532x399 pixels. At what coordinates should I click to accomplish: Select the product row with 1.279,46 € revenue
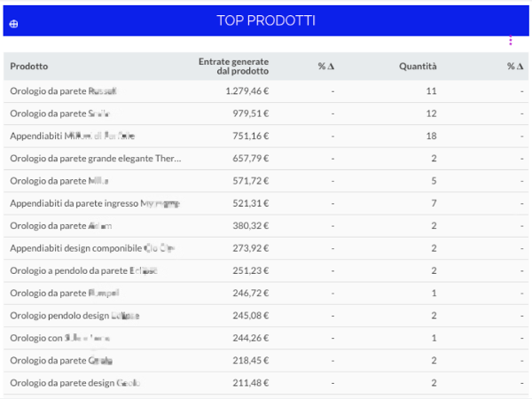(64, 91)
